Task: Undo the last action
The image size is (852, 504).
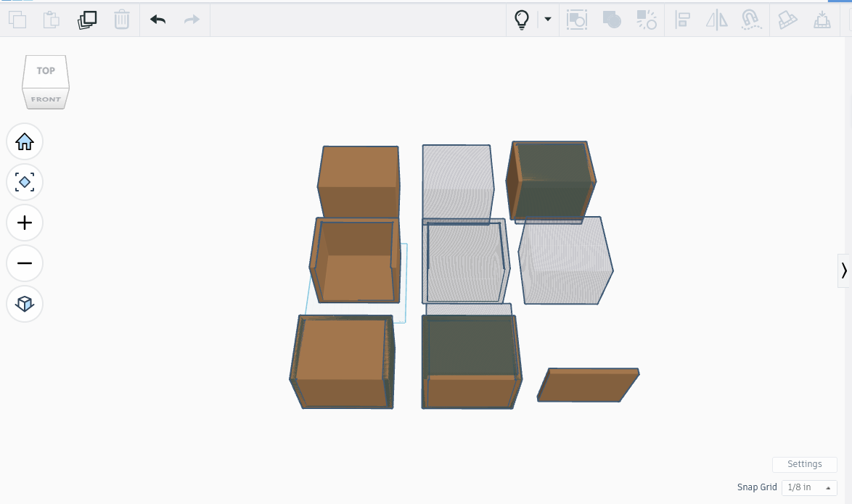Action: click(x=158, y=20)
